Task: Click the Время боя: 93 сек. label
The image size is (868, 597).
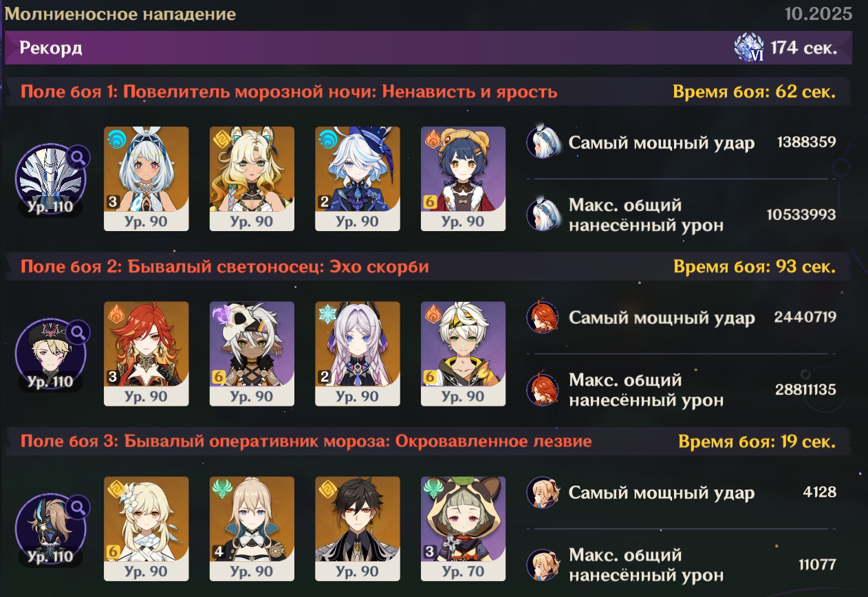Action: click(755, 267)
